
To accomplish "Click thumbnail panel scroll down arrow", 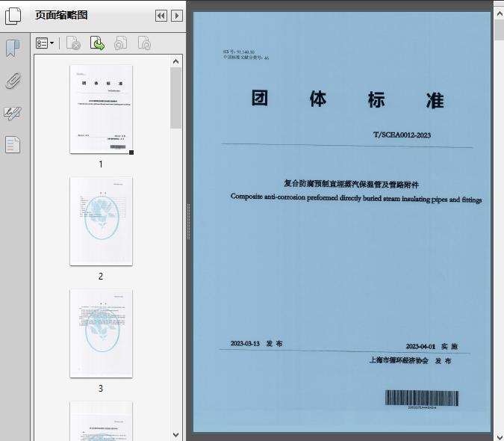I will tap(175, 435).
